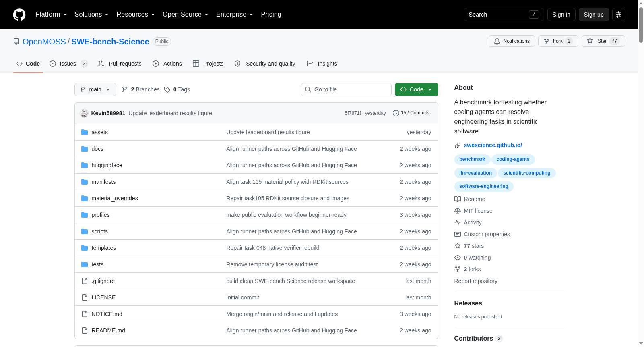The width and height of the screenshot is (644, 347).
Task: Click the material_overrides folder icon
Action: tap(85, 198)
